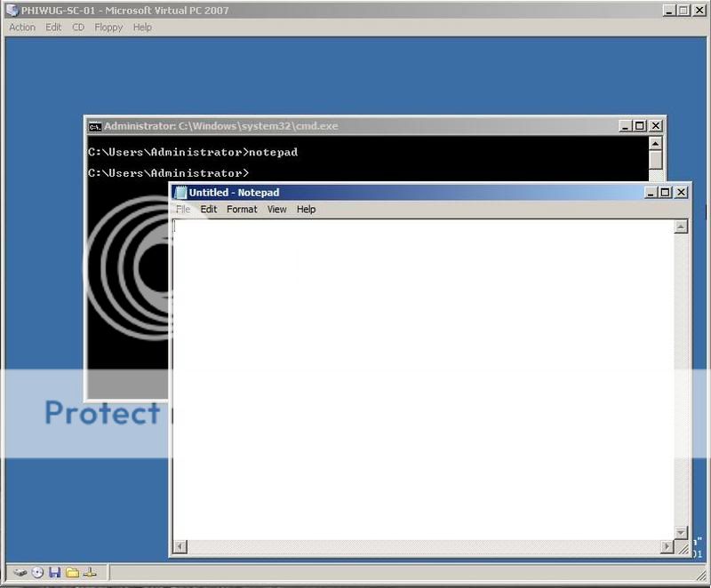Open Notepad's View menu
The width and height of the screenshot is (711, 588).
[276, 210]
